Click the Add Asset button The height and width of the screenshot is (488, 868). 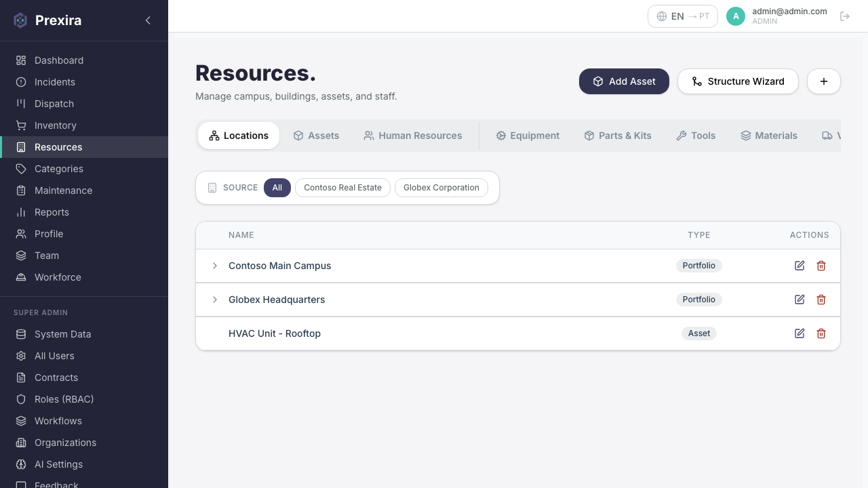(x=624, y=81)
